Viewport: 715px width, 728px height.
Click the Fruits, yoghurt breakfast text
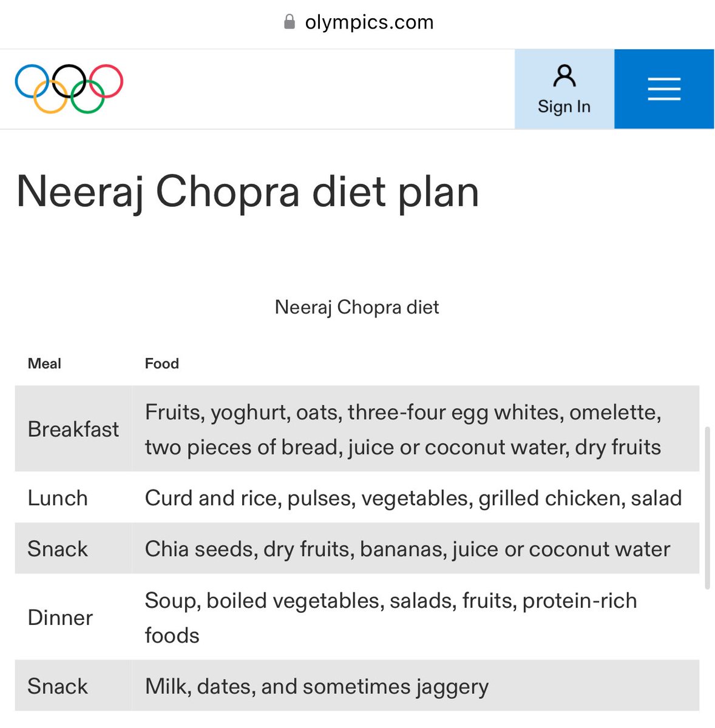tap(403, 430)
